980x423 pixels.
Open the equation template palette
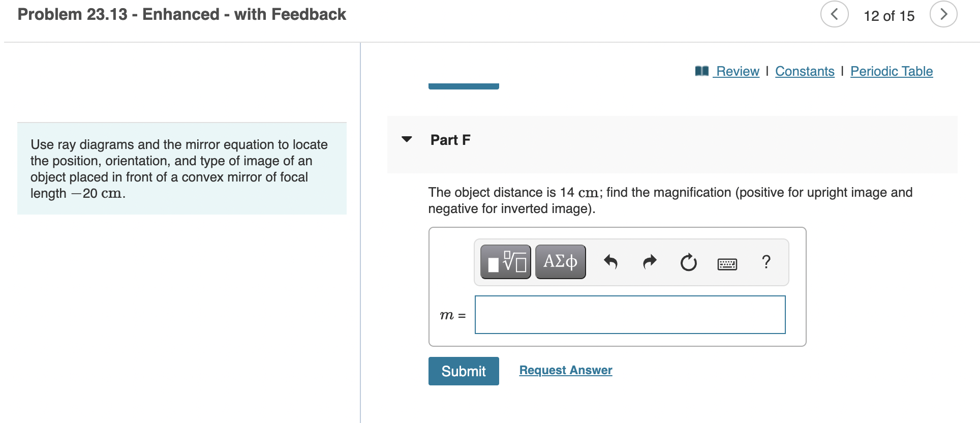505,261
